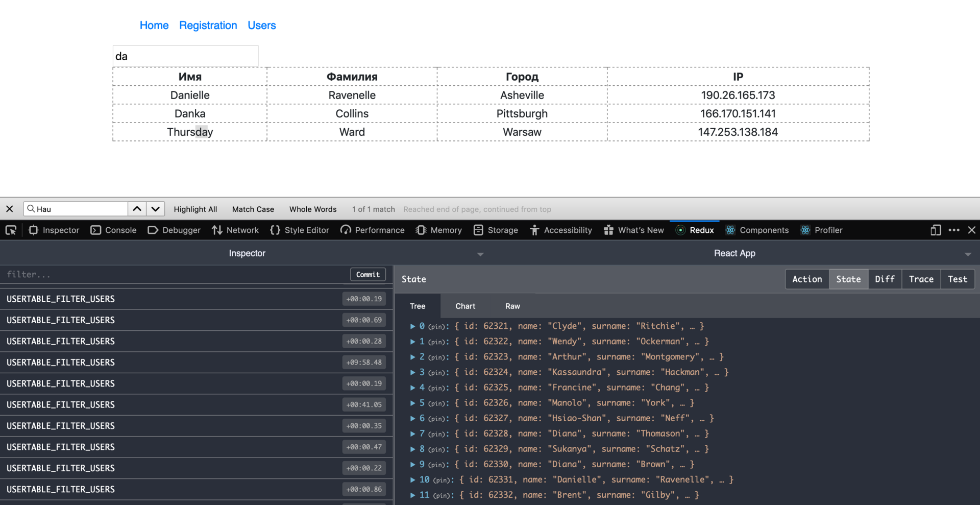The width and height of the screenshot is (980, 505).
Task: Open the Performance panel
Action: point(373,230)
